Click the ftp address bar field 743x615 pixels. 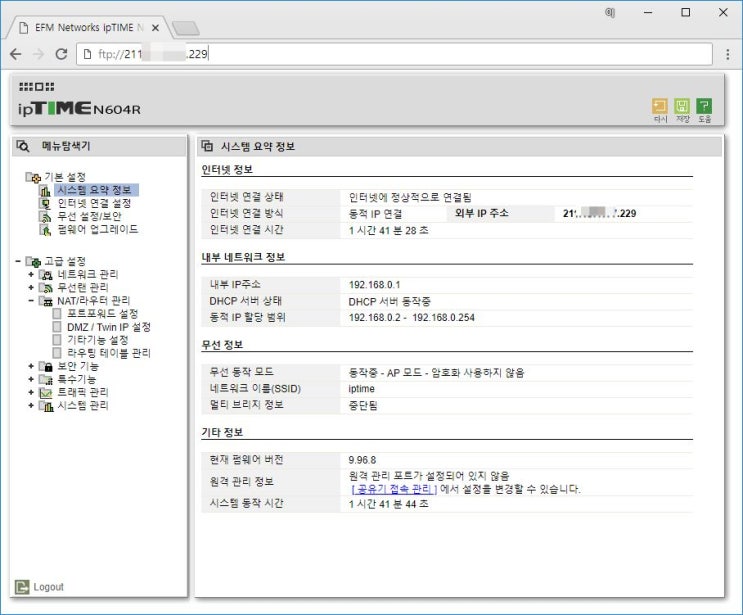(394, 54)
